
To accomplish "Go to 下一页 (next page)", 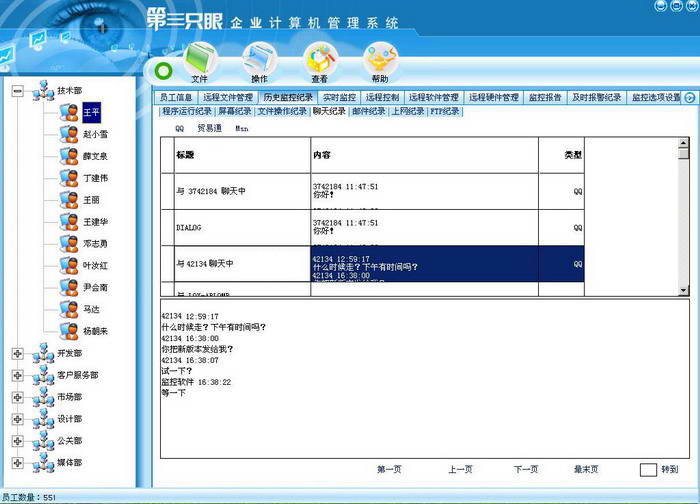I will [x=526, y=469].
